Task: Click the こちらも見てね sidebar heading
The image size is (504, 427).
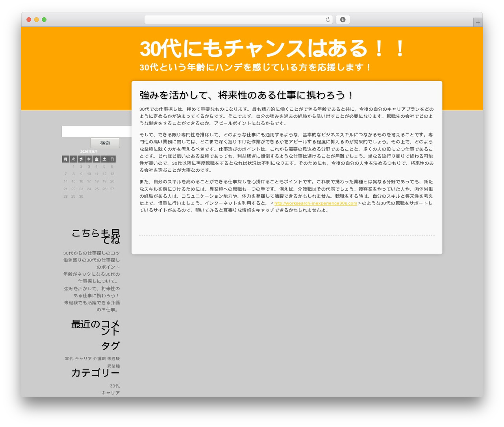Action: pyautogui.click(x=95, y=236)
